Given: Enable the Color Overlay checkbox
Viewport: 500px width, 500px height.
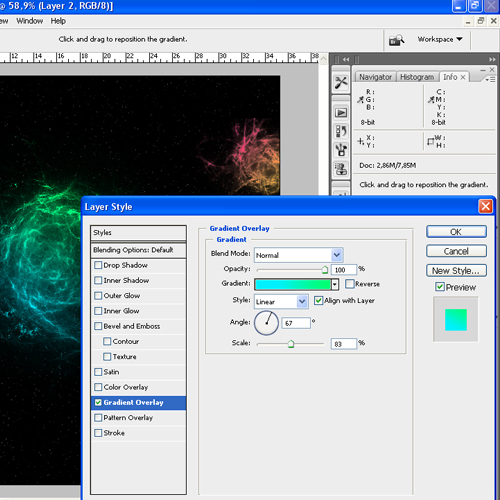Looking at the screenshot, I should coord(98,387).
